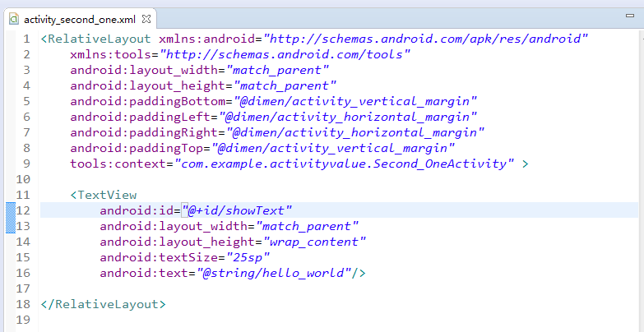
Task: Click "wrap_content" value
Action: coord(314,242)
